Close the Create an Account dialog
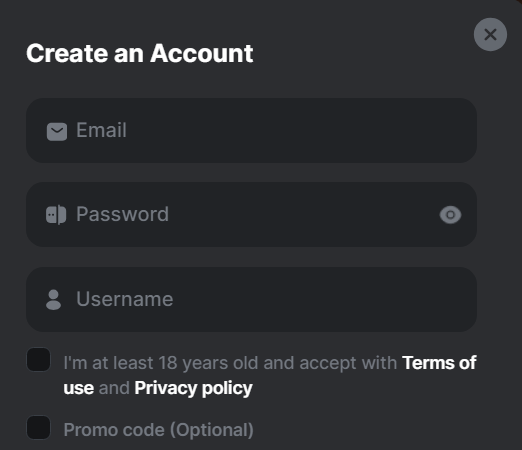Screen dimensions: 522x450 pyautogui.click(x=490, y=34)
